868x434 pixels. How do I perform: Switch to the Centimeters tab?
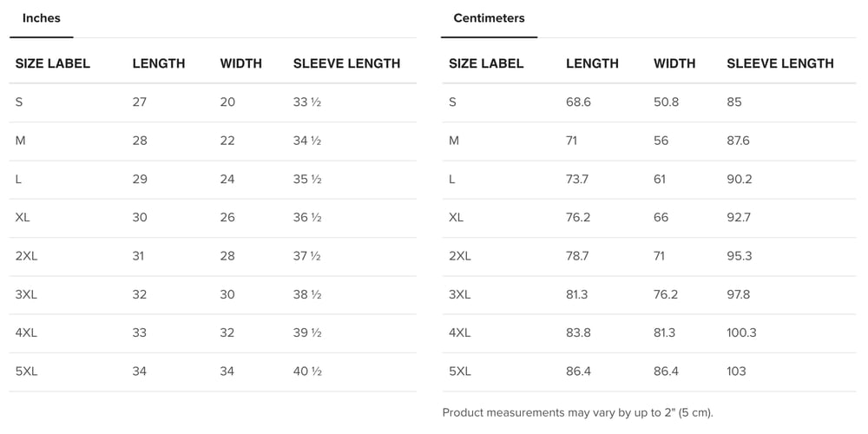[x=489, y=18]
